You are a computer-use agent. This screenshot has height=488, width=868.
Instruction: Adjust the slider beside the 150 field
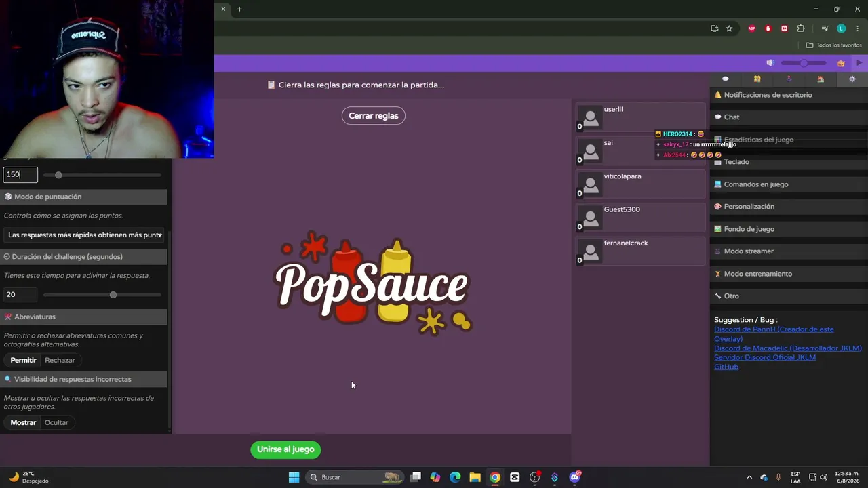point(102,175)
